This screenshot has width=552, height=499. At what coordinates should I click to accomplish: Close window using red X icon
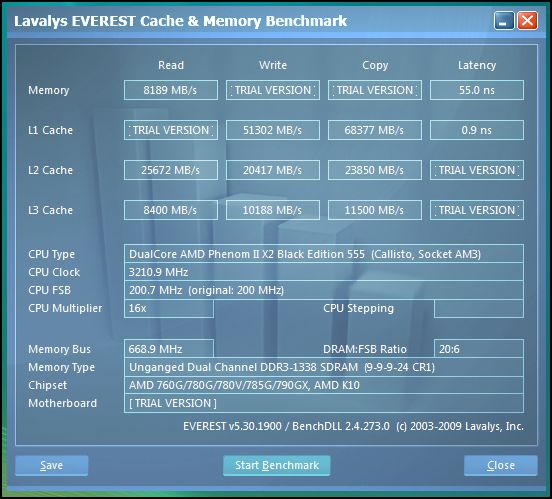527,21
